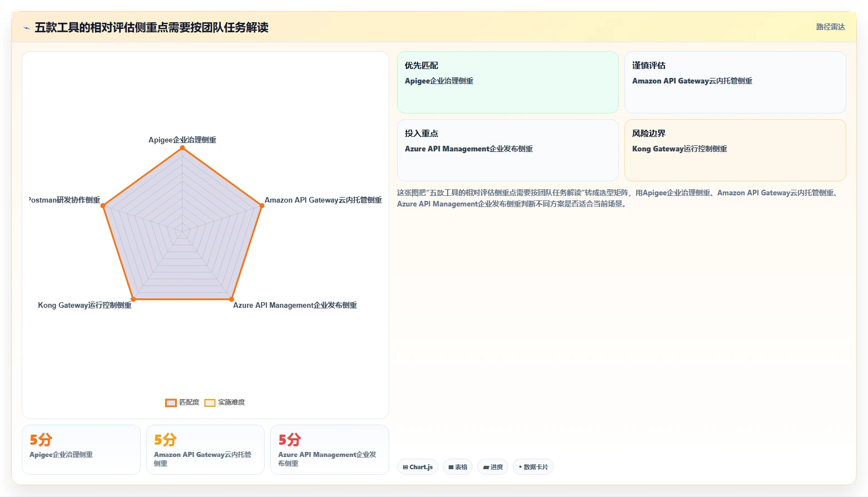Click Azure API Management企业发布侧重 text in 投入重点
This screenshot has height=497, width=868.
coord(469,149)
